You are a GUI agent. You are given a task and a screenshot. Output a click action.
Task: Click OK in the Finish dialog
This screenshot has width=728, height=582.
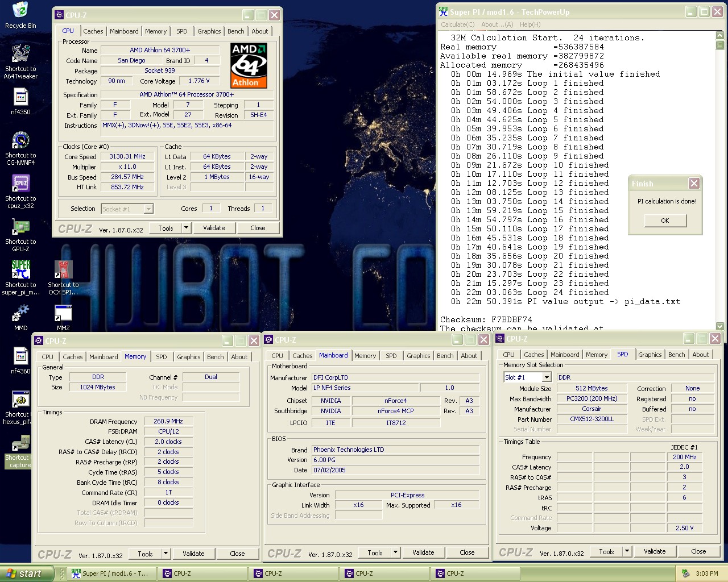(665, 221)
